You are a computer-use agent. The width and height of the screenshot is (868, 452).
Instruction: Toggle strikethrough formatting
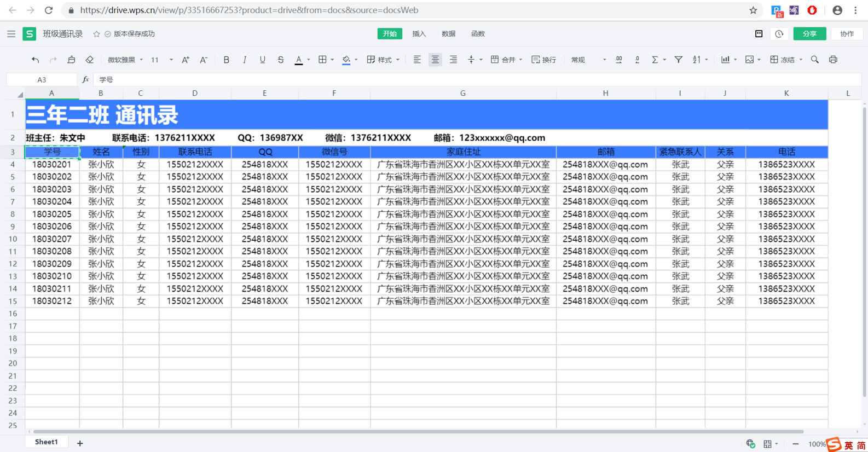[280, 60]
